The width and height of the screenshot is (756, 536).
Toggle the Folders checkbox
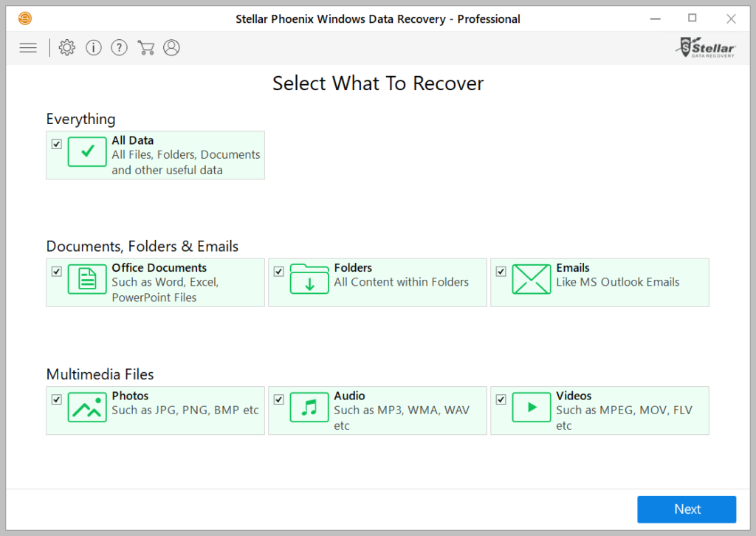tap(278, 272)
